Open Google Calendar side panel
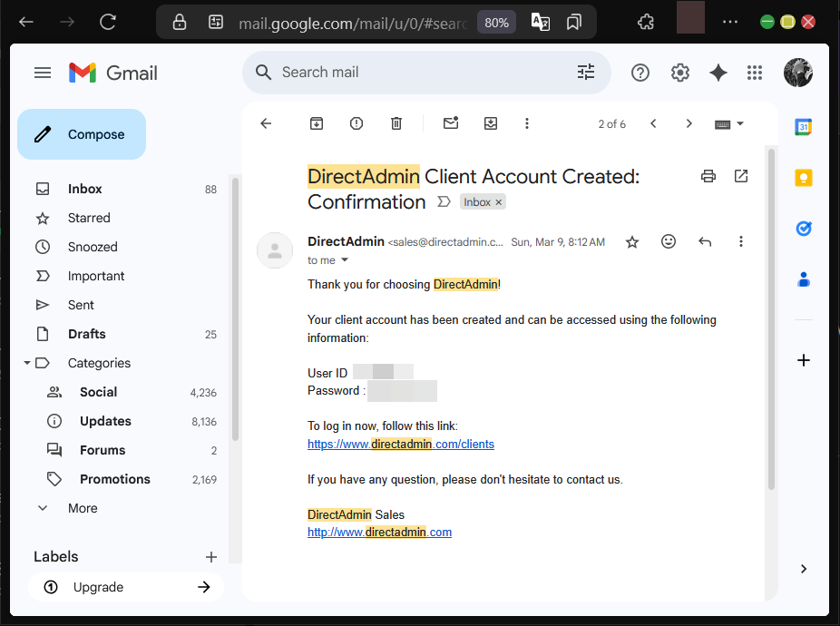Screen dimensions: 840x626 tap(803, 127)
